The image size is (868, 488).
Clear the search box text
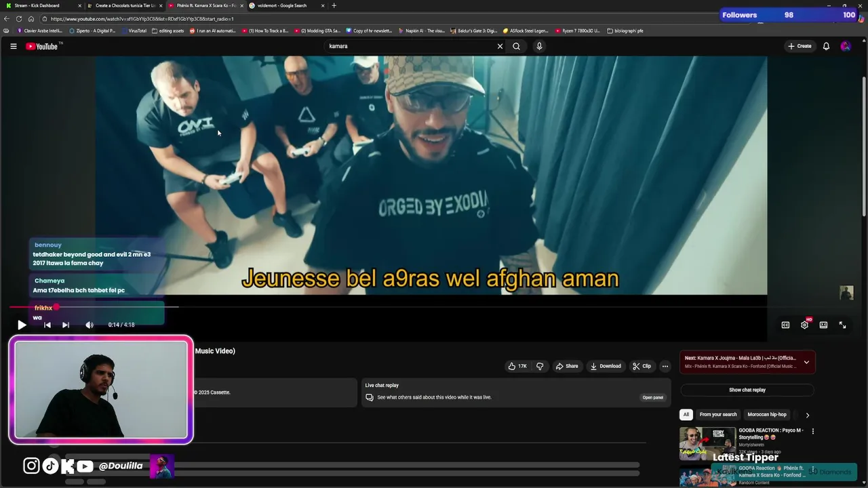pyautogui.click(x=500, y=46)
